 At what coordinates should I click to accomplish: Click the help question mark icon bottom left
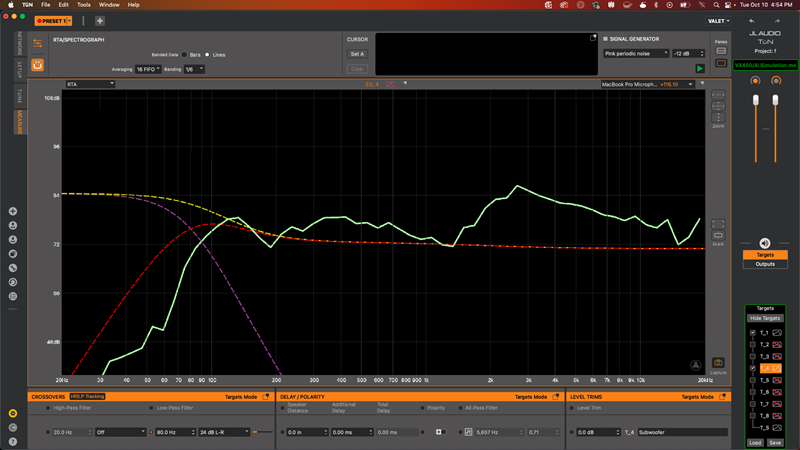click(x=13, y=442)
